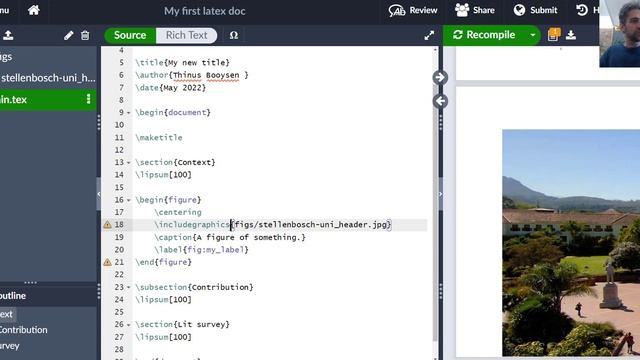Open the project history clock icon

(582, 10)
